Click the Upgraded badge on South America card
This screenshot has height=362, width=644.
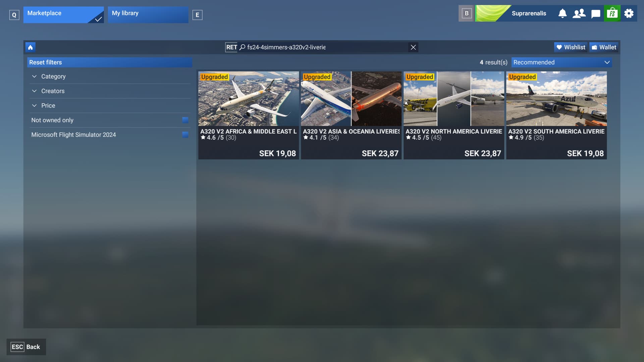(x=522, y=77)
